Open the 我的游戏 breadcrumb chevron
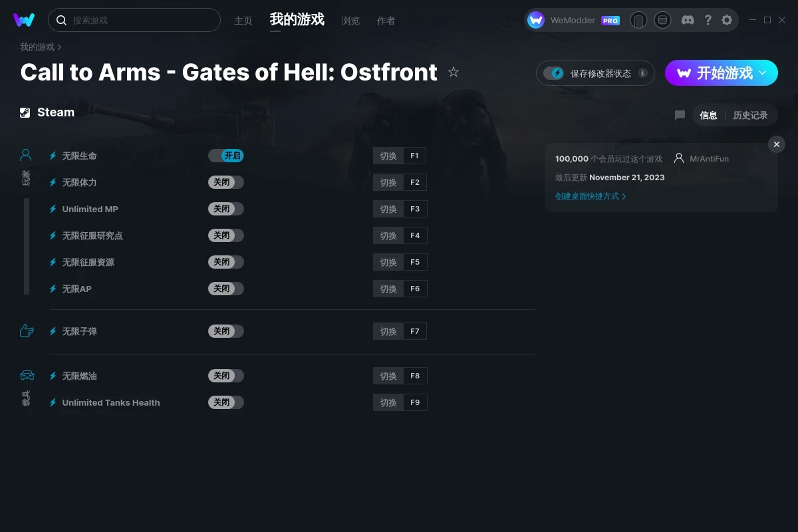 59,47
